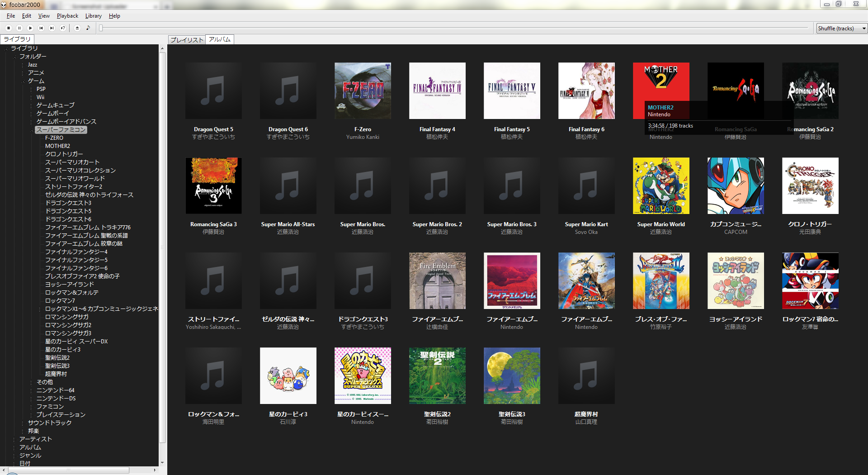The width and height of the screenshot is (868, 475).
Task: Select the Final Fantasy 6 album cover
Action: tap(586, 91)
